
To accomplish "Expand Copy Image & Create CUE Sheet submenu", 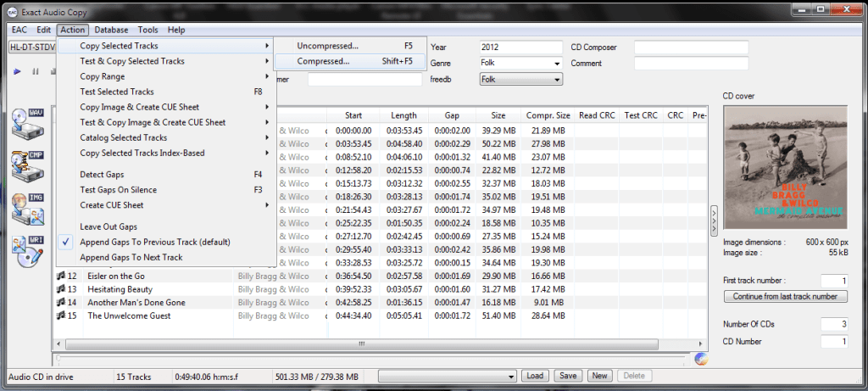I will pyautogui.click(x=166, y=107).
